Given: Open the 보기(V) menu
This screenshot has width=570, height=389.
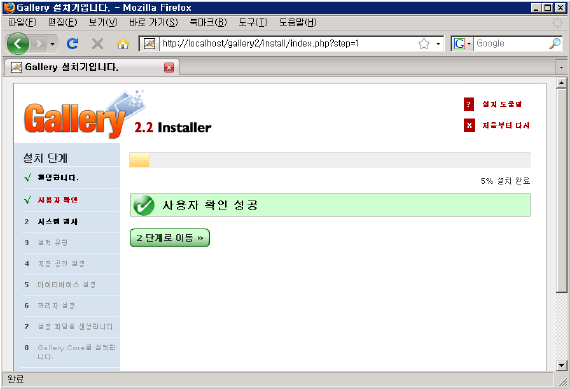Looking at the screenshot, I should point(103,23).
